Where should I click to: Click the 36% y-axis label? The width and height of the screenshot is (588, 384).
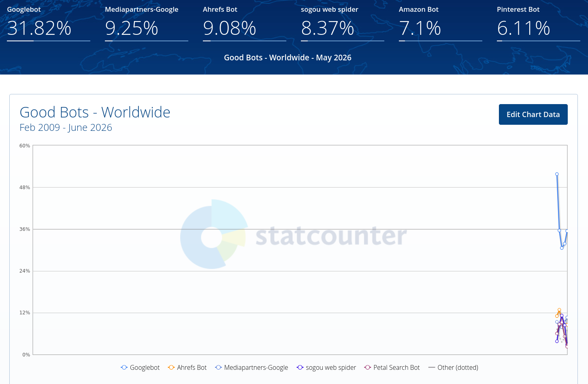(x=25, y=229)
